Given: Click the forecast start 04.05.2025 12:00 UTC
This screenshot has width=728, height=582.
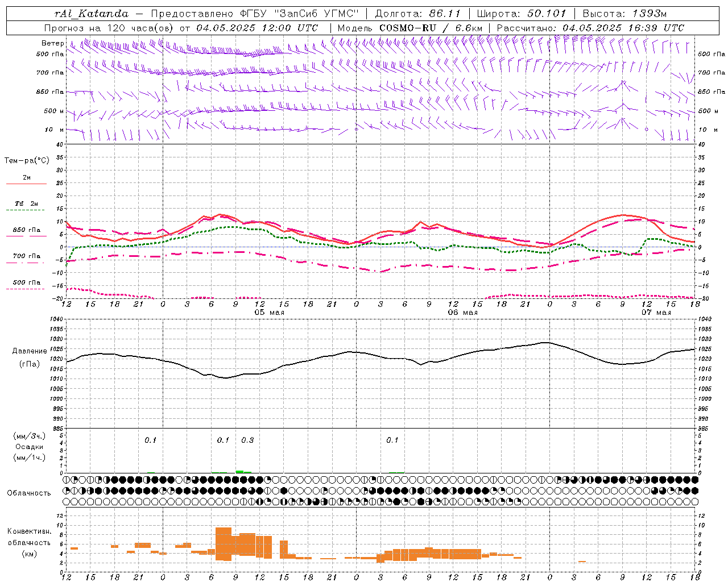Looking at the screenshot, I should click(x=257, y=28).
